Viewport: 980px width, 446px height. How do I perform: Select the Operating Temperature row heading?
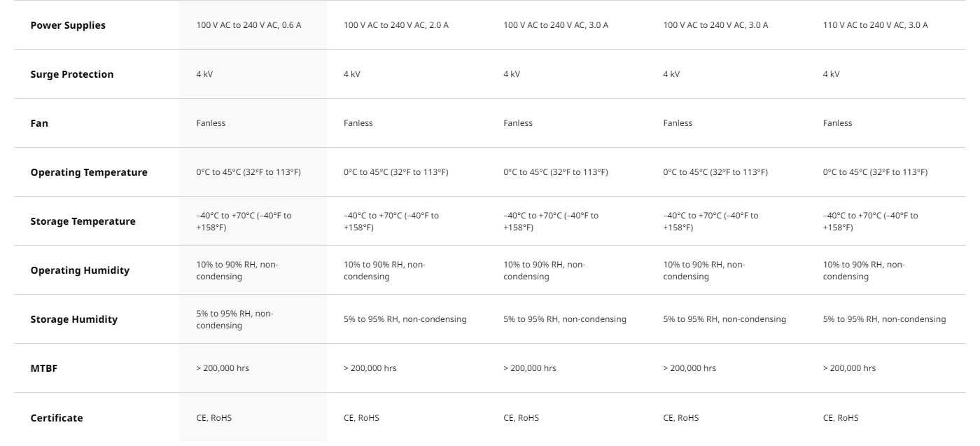click(89, 172)
